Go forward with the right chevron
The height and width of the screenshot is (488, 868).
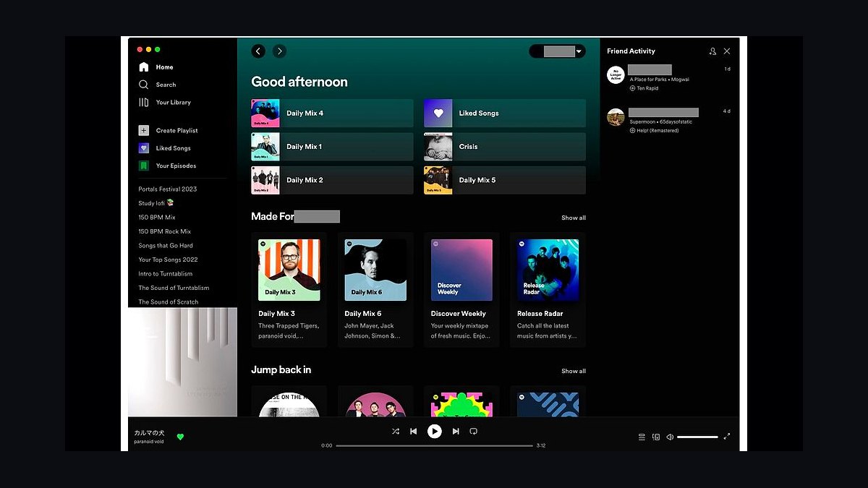280,51
